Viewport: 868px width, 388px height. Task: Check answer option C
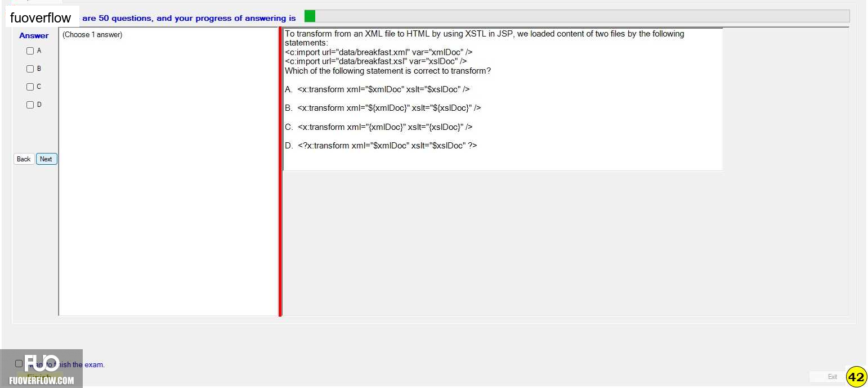pyautogui.click(x=30, y=87)
